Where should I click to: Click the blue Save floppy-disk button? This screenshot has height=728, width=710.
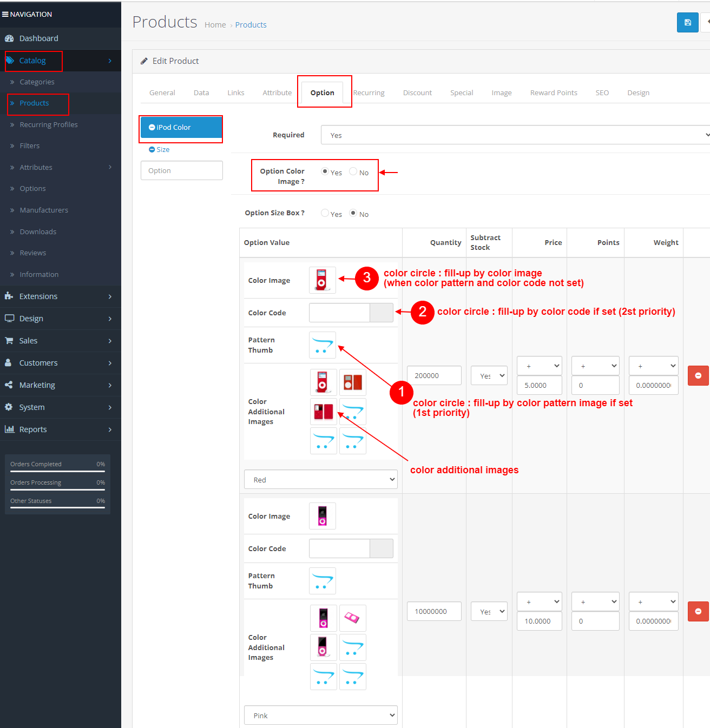coord(687,23)
